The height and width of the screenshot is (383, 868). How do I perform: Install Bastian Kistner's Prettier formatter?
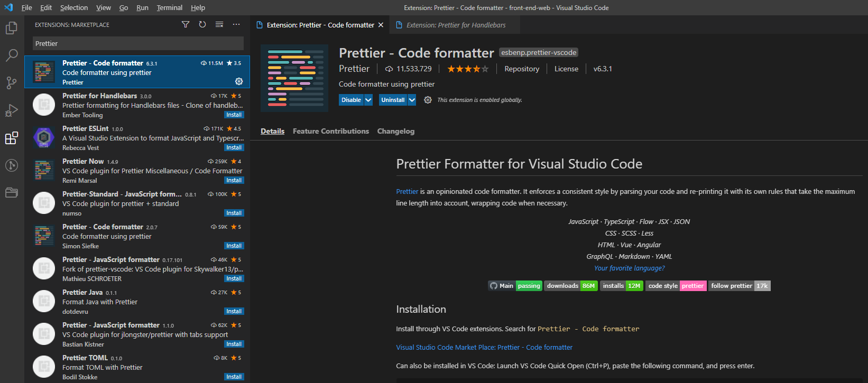(234, 344)
